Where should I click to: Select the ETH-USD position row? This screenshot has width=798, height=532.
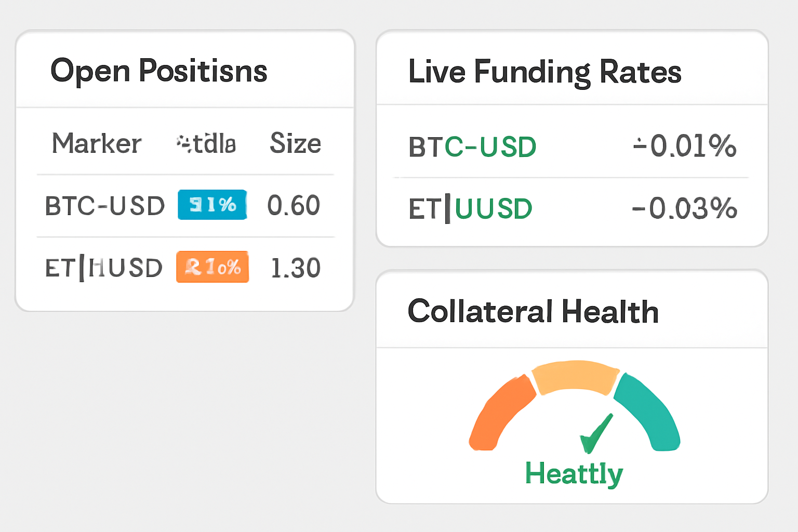[x=104, y=268]
